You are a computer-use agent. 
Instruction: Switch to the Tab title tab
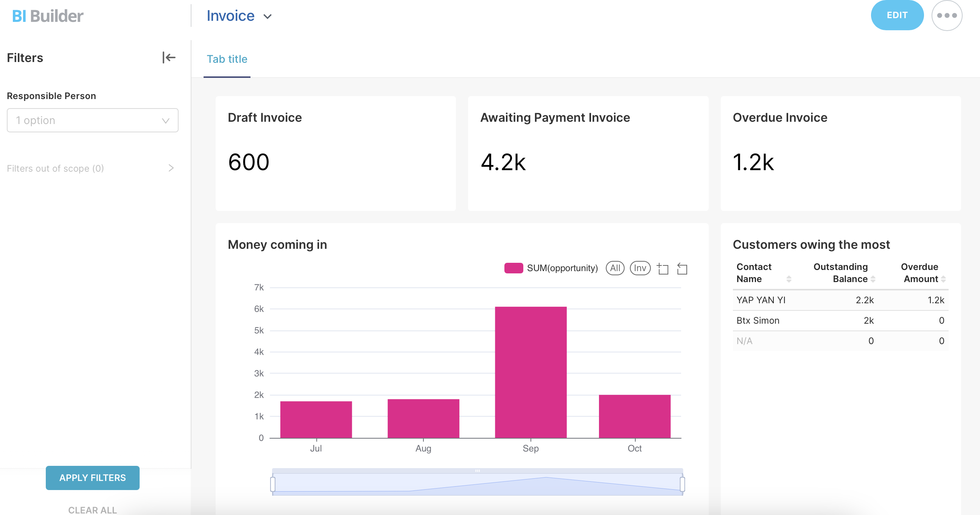point(227,59)
